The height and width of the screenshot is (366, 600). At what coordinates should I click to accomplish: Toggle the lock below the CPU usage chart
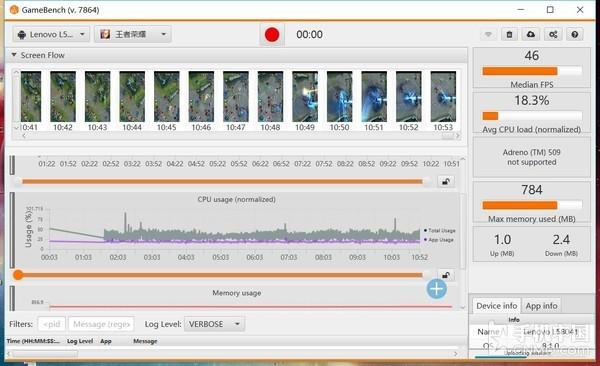[x=446, y=275]
